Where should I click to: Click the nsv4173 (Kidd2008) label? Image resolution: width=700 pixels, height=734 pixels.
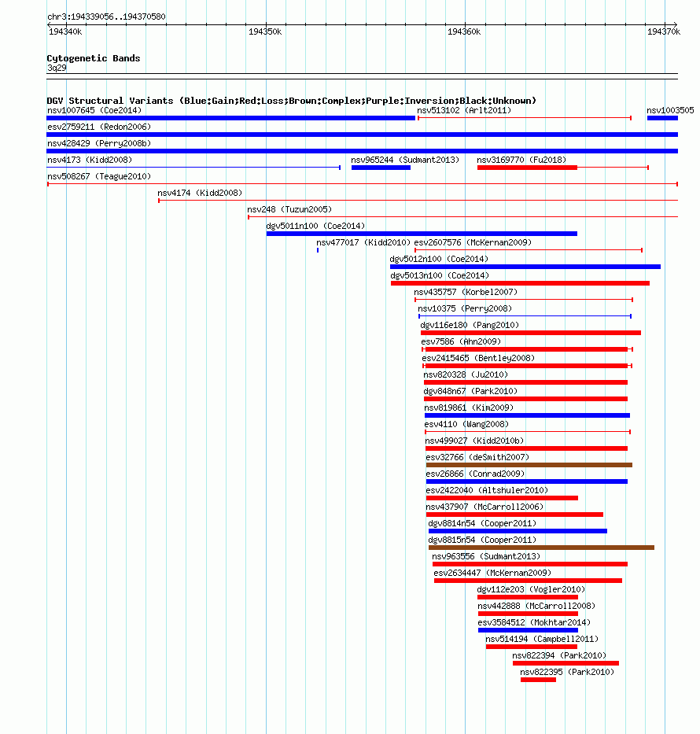(x=90, y=160)
